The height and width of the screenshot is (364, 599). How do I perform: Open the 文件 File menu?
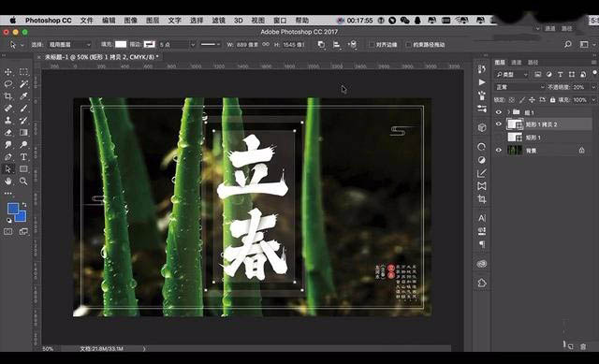86,21
